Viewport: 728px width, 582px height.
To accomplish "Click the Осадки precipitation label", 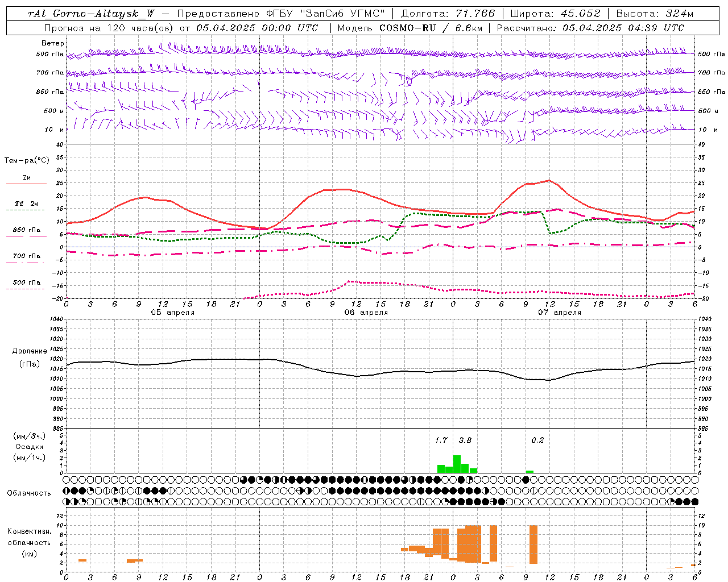I will tap(30, 447).
